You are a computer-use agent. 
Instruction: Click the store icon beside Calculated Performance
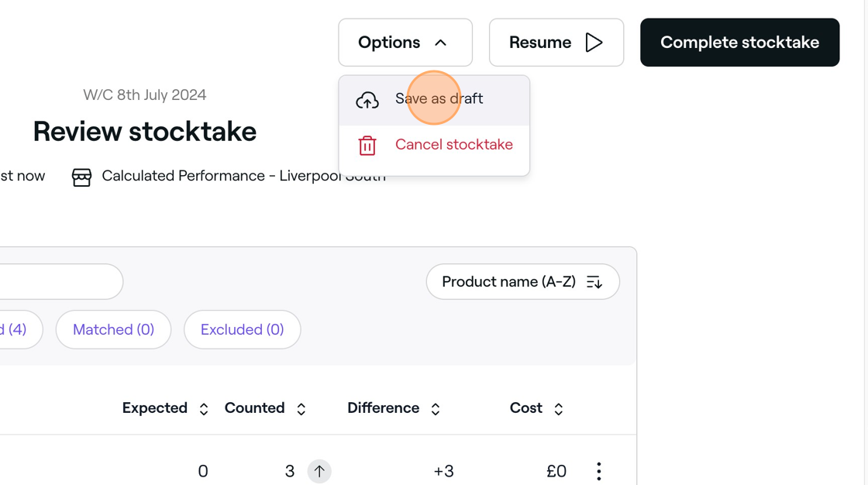point(81,177)
